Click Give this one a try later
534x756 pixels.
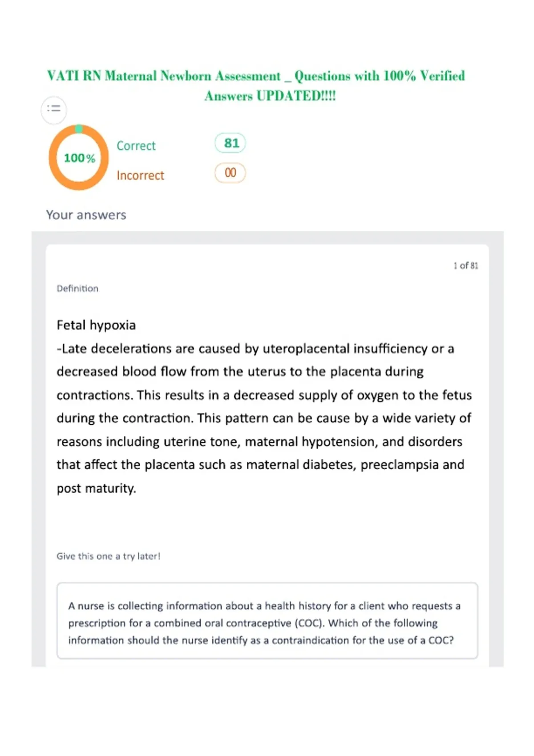coord(109,556)
